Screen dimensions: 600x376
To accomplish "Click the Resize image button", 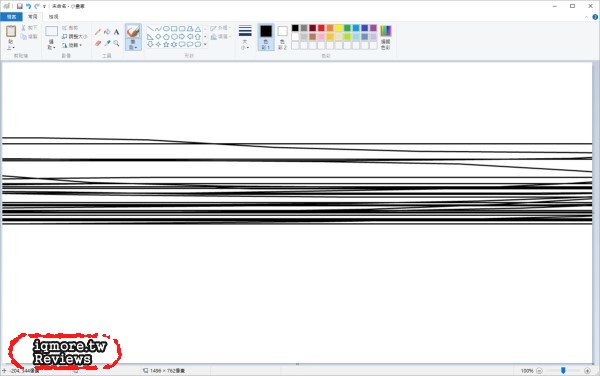I will (x=75, y=36).
